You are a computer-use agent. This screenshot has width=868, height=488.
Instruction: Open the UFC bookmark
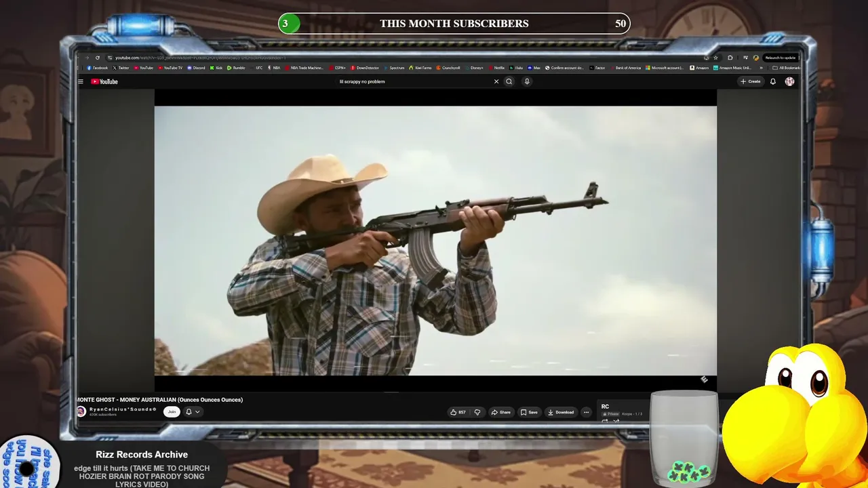point(256,68)
